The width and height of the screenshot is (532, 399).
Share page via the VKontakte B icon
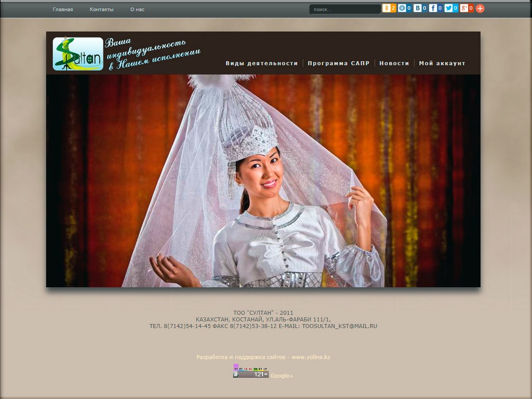point(417,8)
